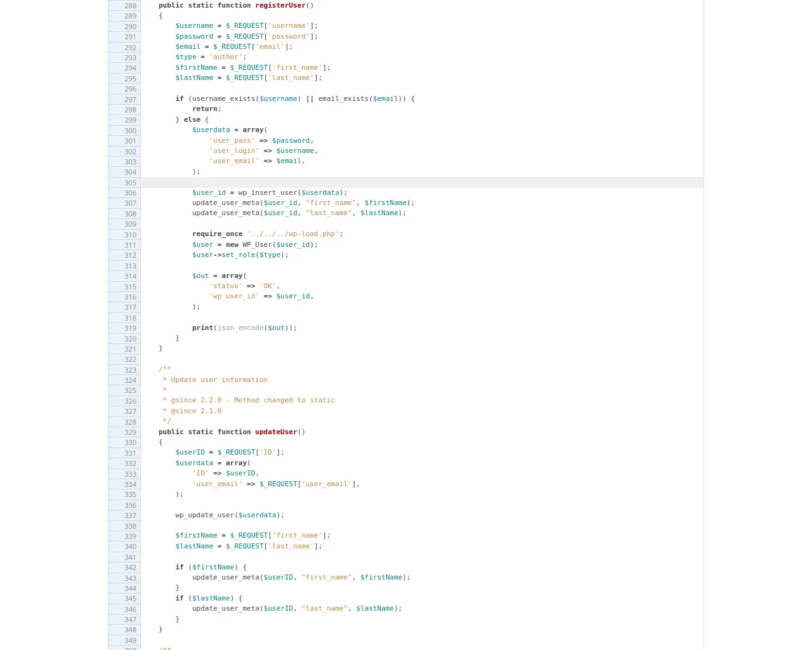Click update_user_meta call on line 346
This screenshot has height=650, width=812.
click(226, 609)
